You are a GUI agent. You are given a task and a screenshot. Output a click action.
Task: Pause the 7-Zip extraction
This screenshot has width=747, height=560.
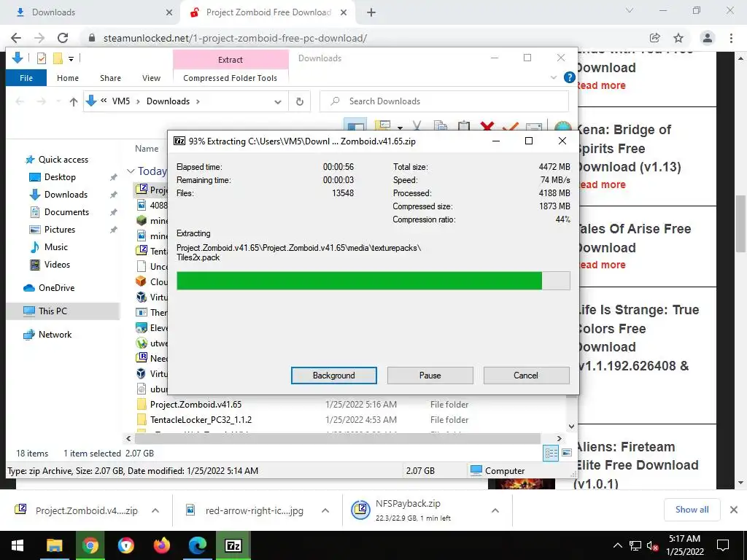pos(430,376)
